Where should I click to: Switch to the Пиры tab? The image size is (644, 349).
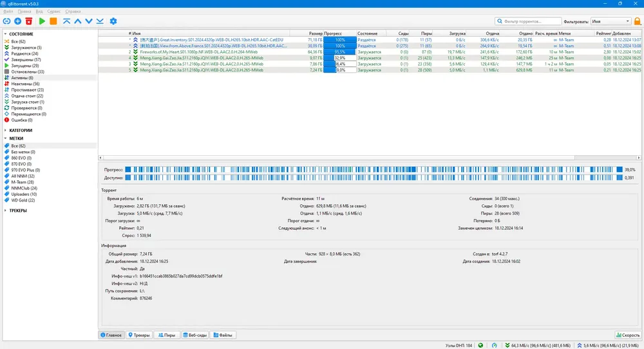click(167, 335)
